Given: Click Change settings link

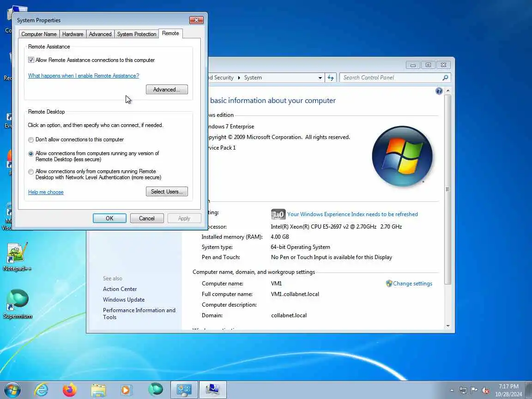Looking at the screenshot, I should tap(412, 284).
